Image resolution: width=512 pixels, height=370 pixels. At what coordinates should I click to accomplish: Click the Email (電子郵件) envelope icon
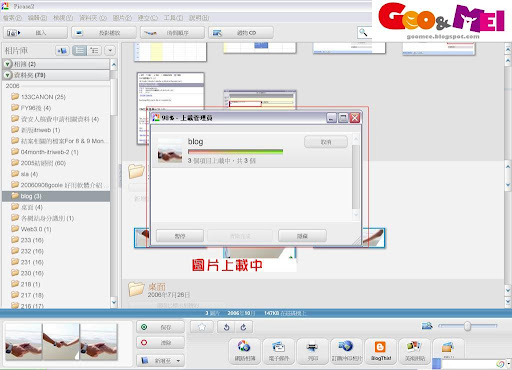[x=278, y=347]
